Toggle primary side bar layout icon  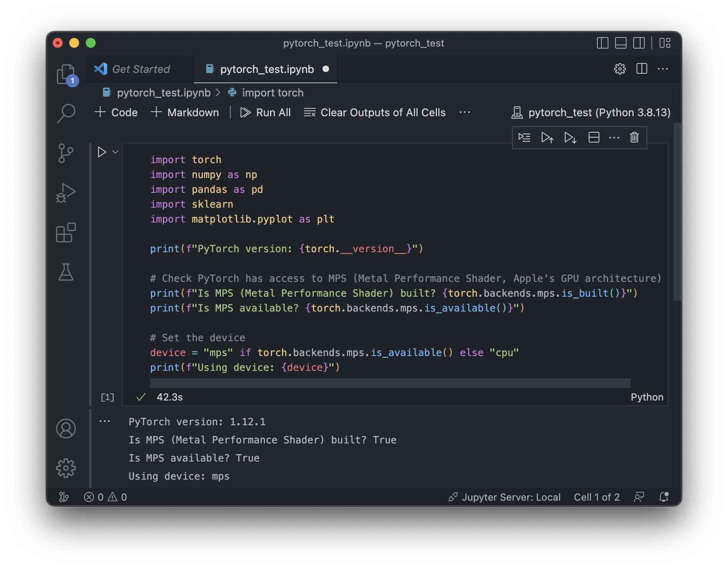[x=602, y=43]
